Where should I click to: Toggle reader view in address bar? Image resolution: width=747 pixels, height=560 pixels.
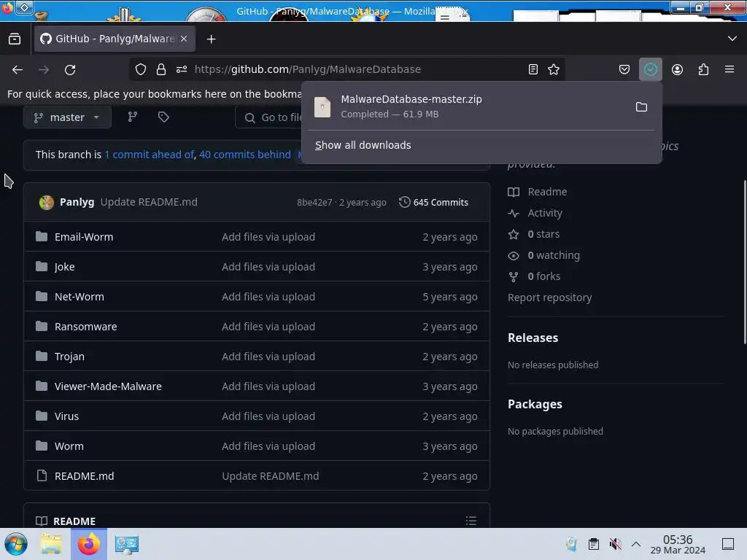coord(533,69)
